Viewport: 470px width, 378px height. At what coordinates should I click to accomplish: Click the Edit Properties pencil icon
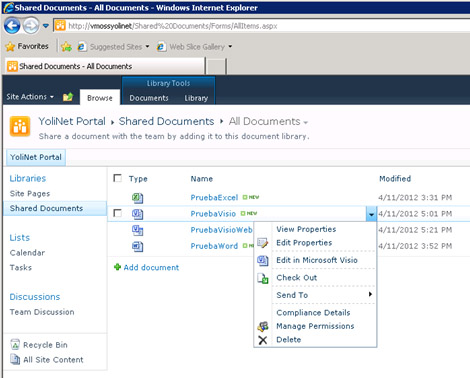(263, 243)
